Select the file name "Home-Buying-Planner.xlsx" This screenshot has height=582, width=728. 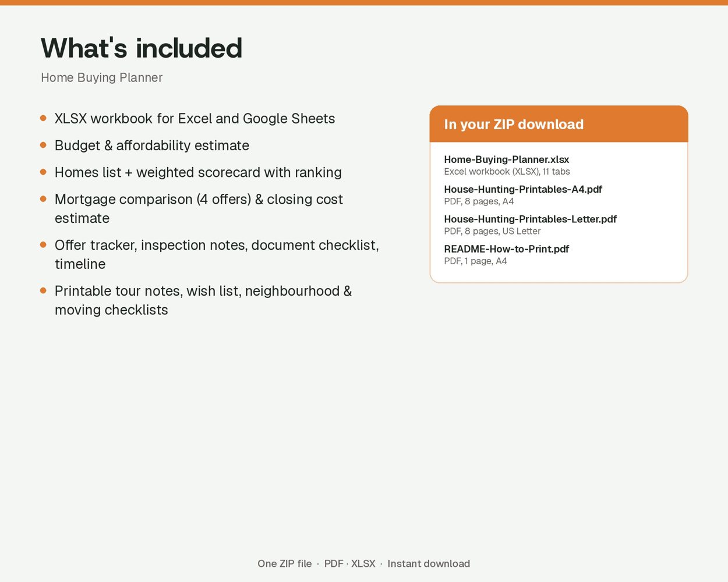507,159
